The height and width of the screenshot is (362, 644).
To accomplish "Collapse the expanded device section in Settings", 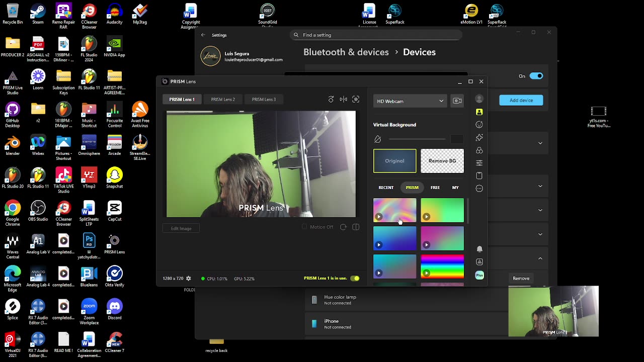I will tap(540, 258).
